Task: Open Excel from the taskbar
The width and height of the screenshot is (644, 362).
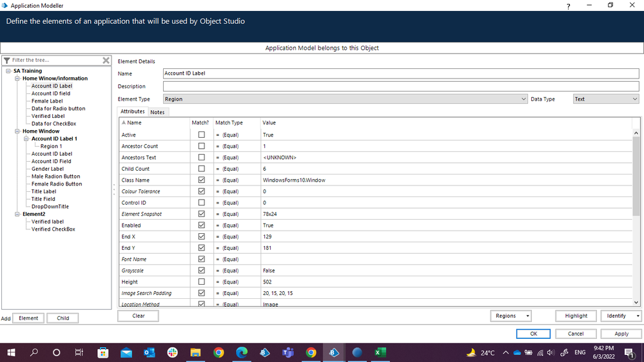Action: (x=380, y=352)
